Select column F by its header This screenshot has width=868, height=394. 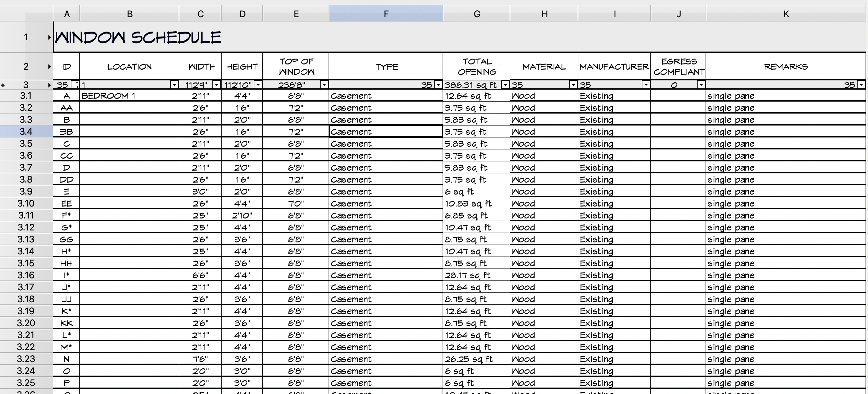(x=386, y=14)
